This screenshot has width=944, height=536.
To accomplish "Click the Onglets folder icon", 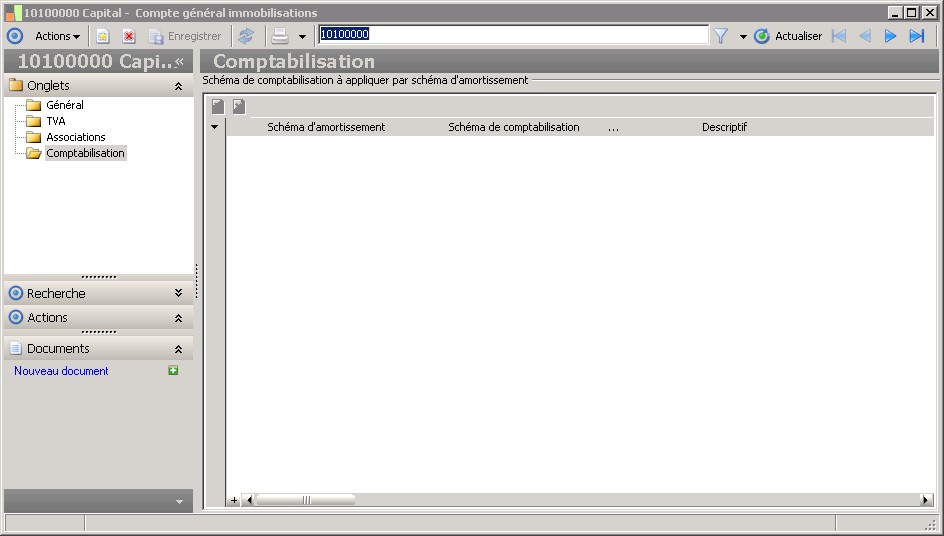I will coord(16,85).
